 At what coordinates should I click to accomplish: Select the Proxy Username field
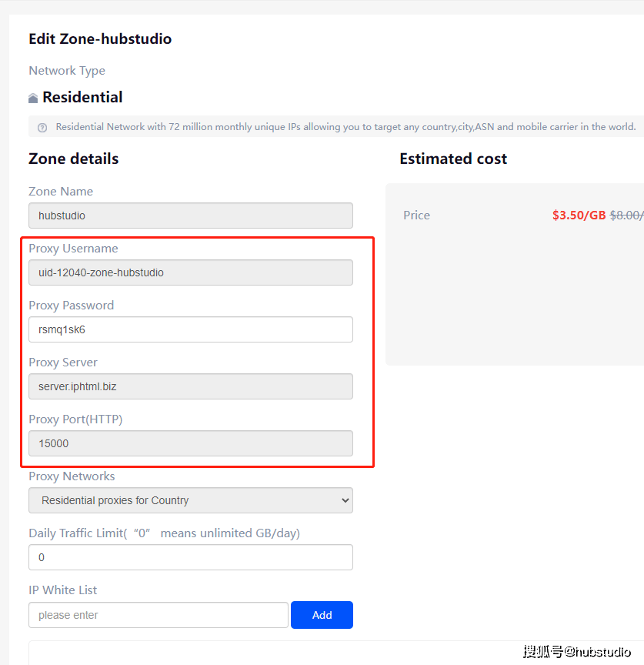coord(190,272)
